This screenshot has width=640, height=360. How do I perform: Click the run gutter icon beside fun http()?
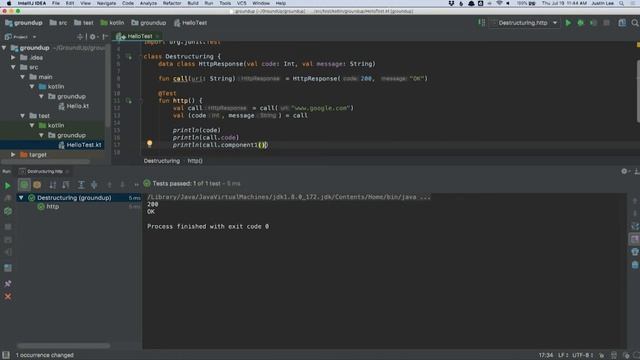click(x=129, y=100)
